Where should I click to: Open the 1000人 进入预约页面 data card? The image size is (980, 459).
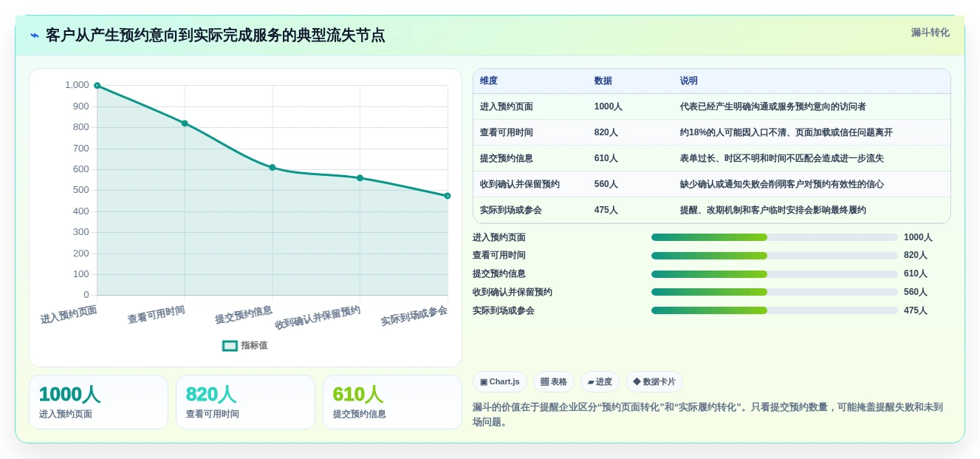(98, 402)
